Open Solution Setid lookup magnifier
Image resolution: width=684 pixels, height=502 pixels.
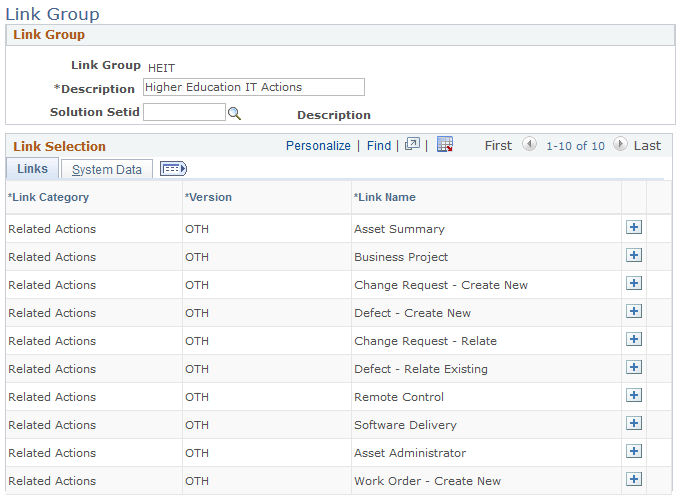coord(234,114)
